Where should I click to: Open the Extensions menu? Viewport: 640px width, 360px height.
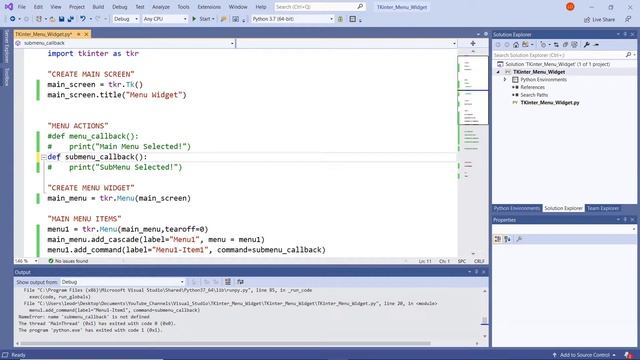(x=209, y=7)
